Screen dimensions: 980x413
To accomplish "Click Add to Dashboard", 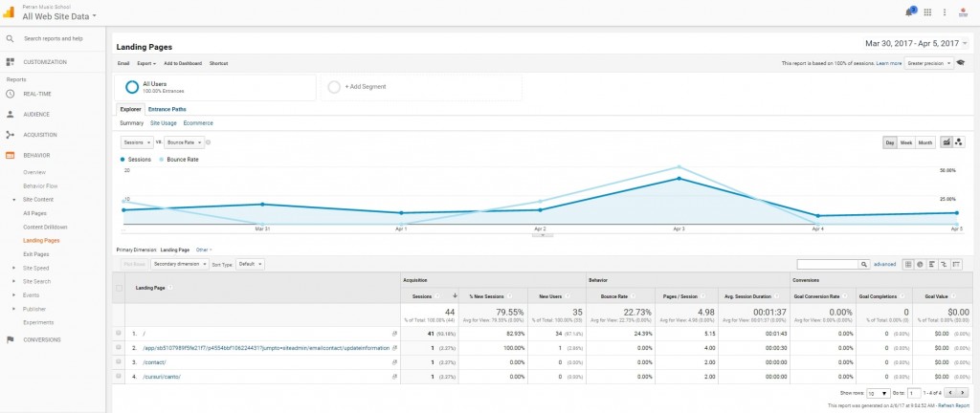I will pos(183,64).
